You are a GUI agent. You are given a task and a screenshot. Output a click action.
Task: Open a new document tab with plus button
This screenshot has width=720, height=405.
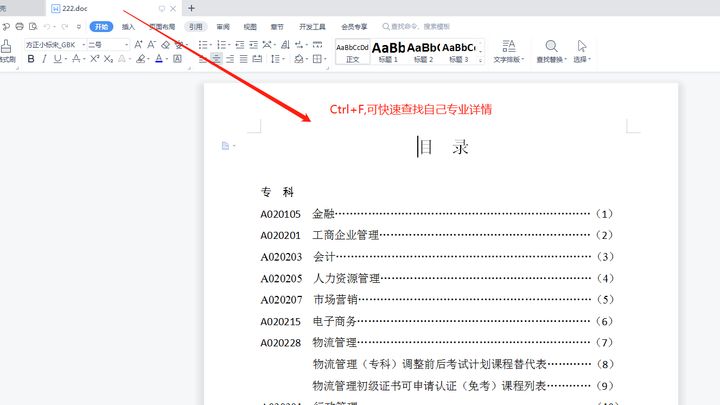[191, 8]
